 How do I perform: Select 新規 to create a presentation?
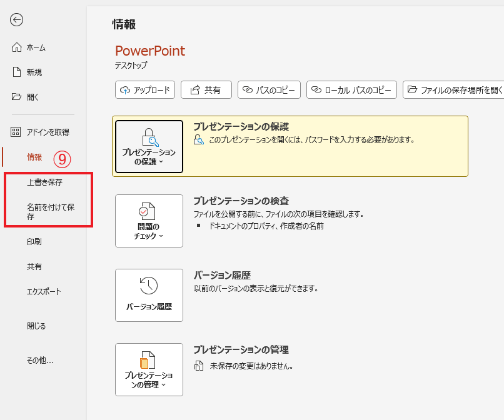27,72
